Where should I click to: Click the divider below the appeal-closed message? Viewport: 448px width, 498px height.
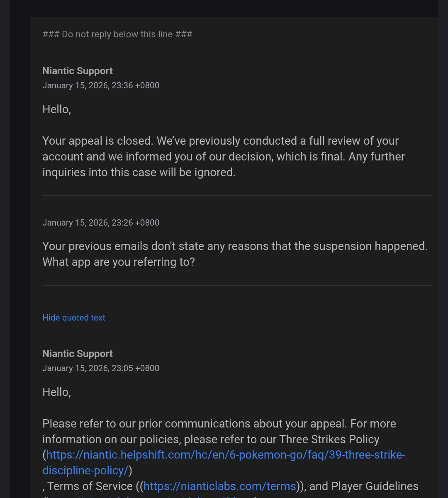pyautogui.click(x=236, y=195)
